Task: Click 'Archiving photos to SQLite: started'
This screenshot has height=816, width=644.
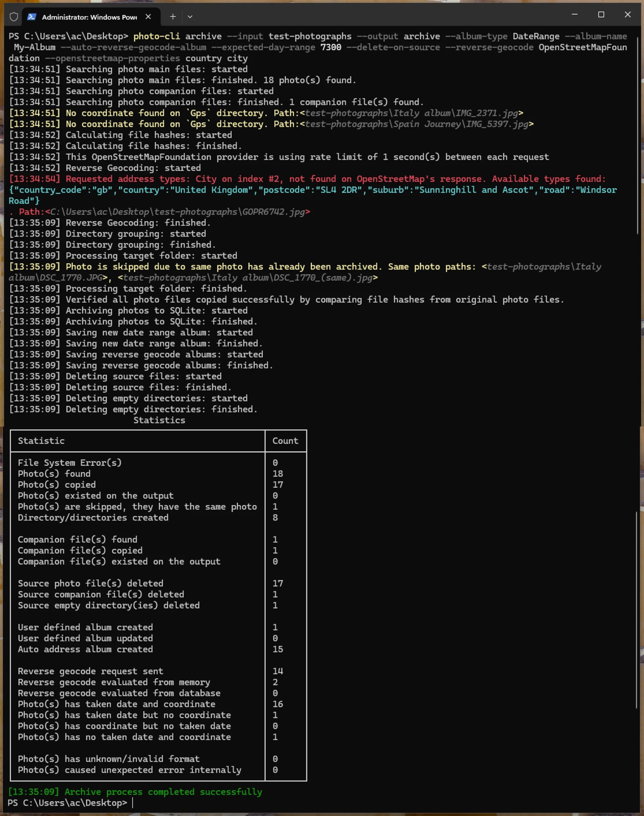Action: tap(128, 311)
